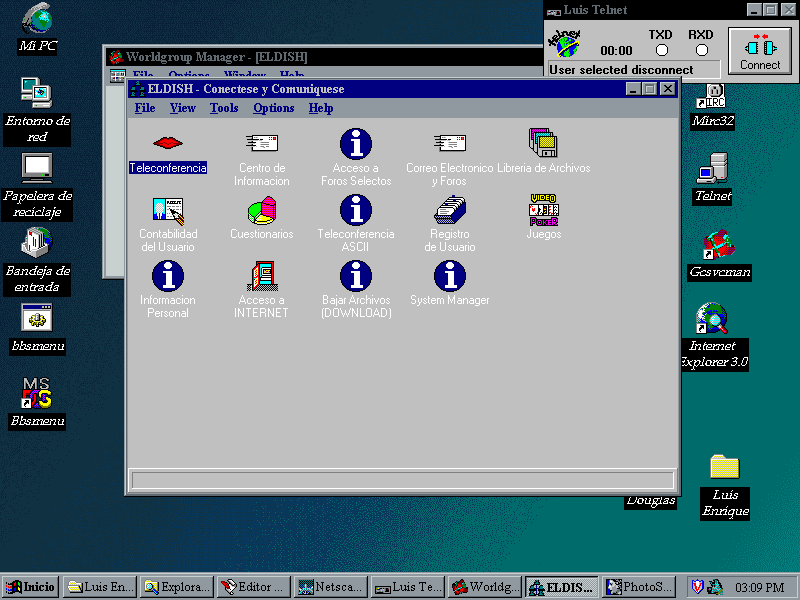800x600 pixels.
Task: Select Luis Enrique folder on desktop
Action: 724,466
